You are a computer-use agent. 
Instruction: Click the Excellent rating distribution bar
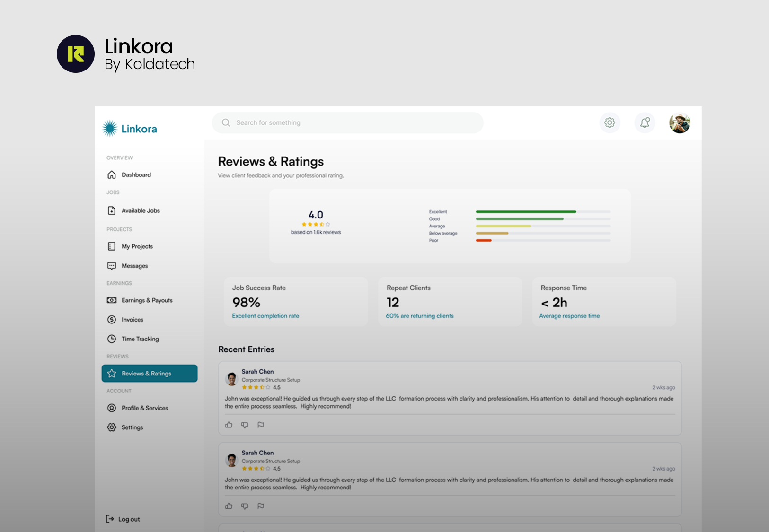click(x=525, y=212)
